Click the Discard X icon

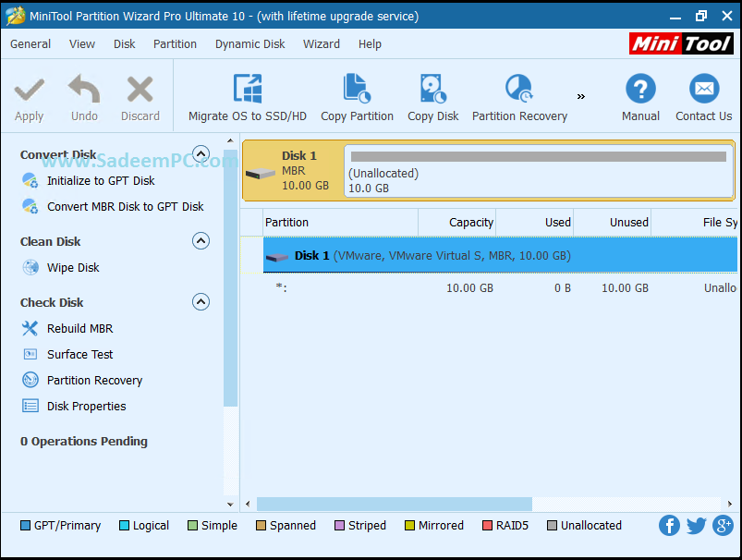click(140, 90)
